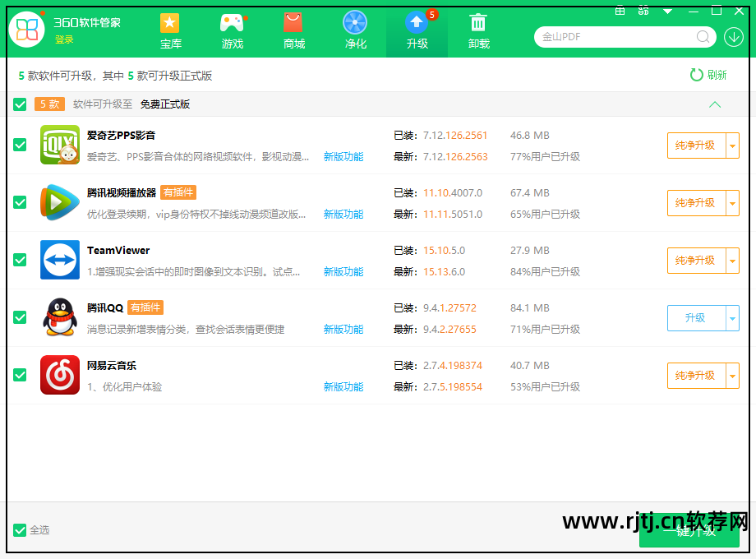The height and width of the screenshot is (559, 756).
Task: Open the 卸载 tab
Action: coord(478,31)
